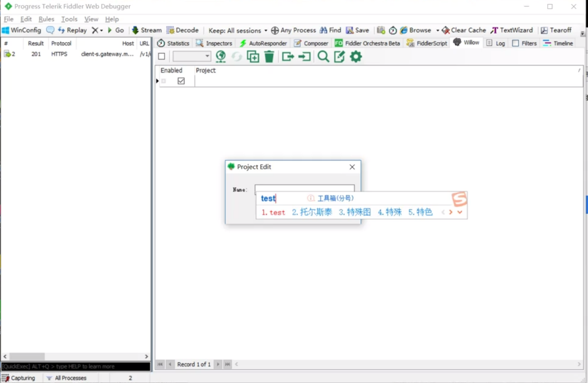Screen dimensions: 588x383
Task: Tick the checkbox in Willow toolbar
Action: (x=162, y=56)
